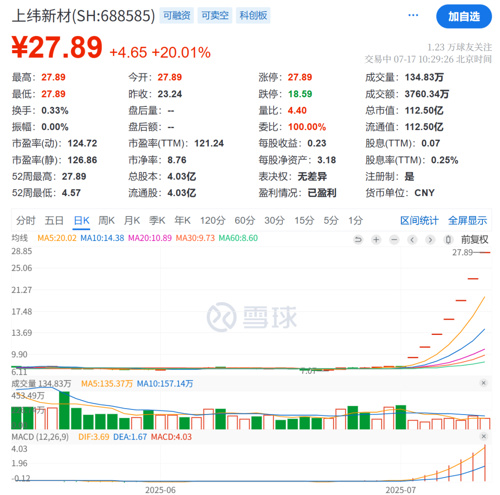
Task: Select the 5分 interval tab
Action: (331, 220)
